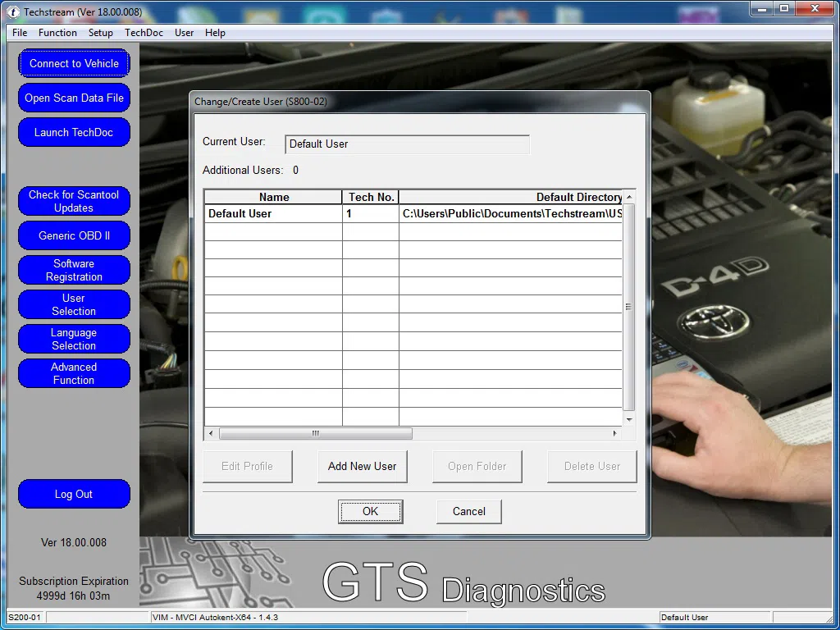Click the vertical scrollbar down arrow

pos(629,420)
